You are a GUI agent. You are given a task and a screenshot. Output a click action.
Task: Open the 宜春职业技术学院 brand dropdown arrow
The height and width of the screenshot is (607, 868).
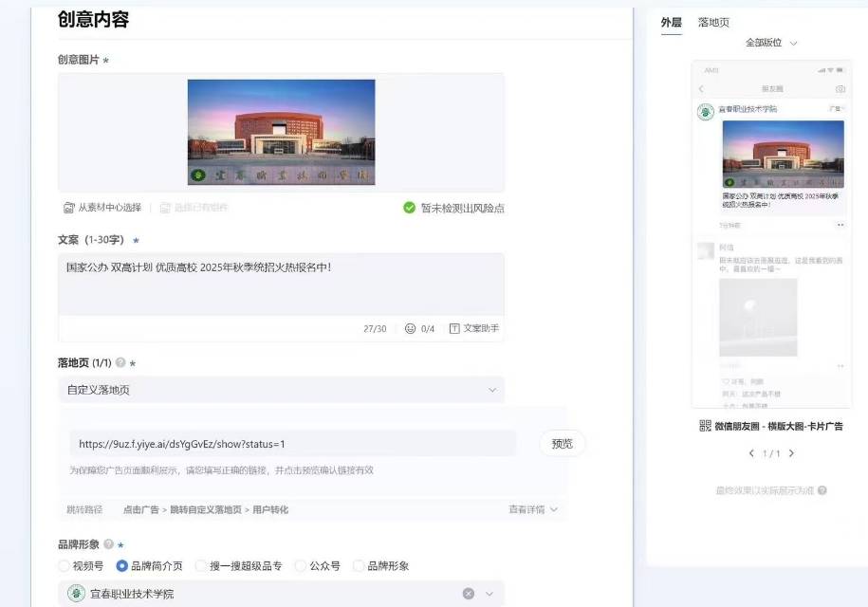(x=489, y=594)
